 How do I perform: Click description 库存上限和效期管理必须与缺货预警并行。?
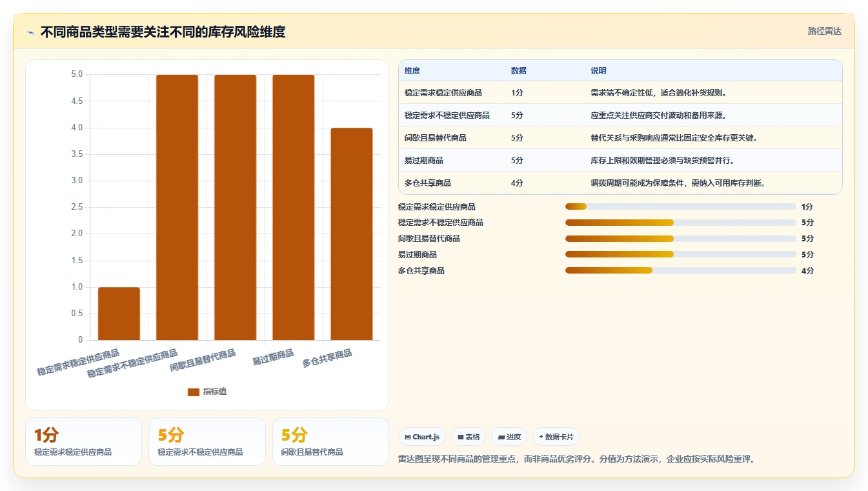click(x=662, y=161)
